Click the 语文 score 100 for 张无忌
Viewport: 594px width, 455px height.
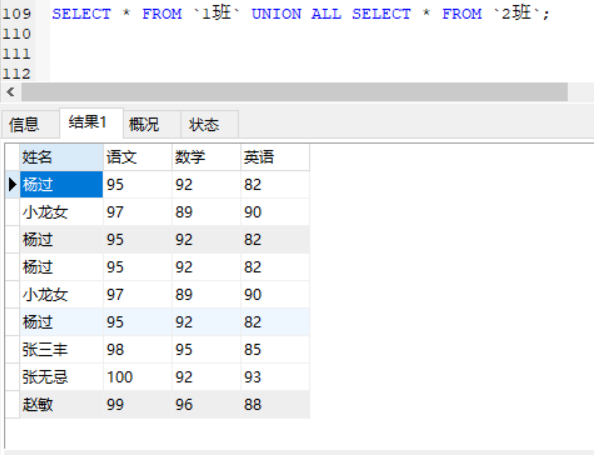(138, 377)
